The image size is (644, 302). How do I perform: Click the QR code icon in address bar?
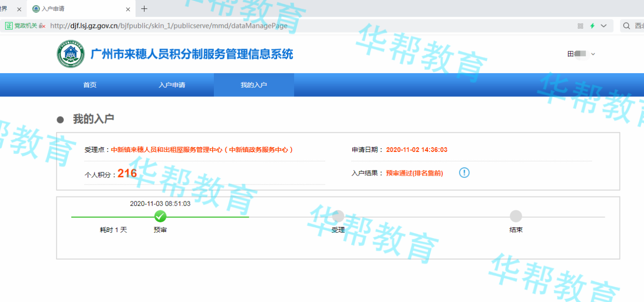point(580,26)
